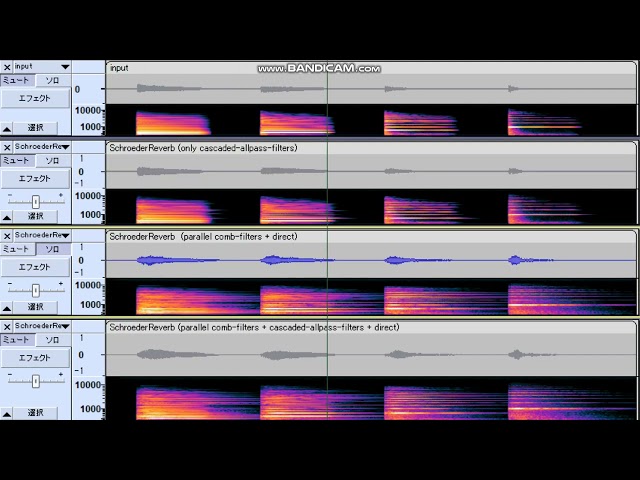Open effects for parallel comb-filters + direct track
The image size is (640, 480).
pos(35,267)
